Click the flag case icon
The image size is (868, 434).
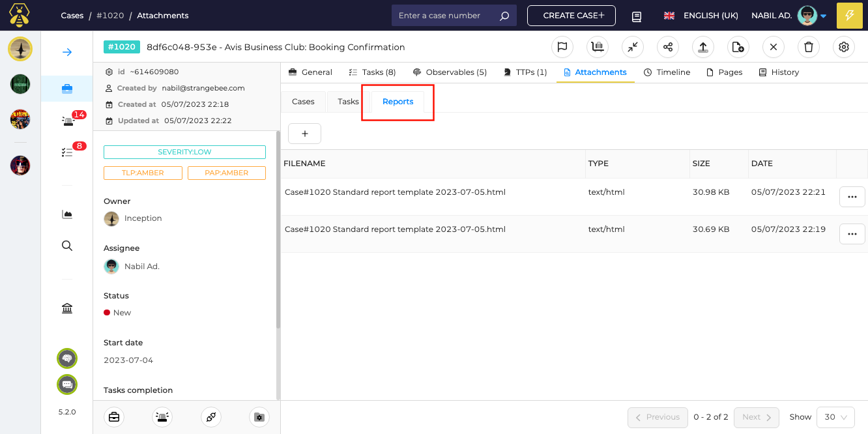562,47
